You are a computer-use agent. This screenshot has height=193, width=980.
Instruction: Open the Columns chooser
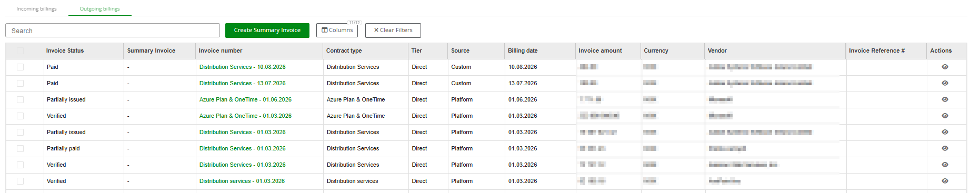click(x=337, y=31)
